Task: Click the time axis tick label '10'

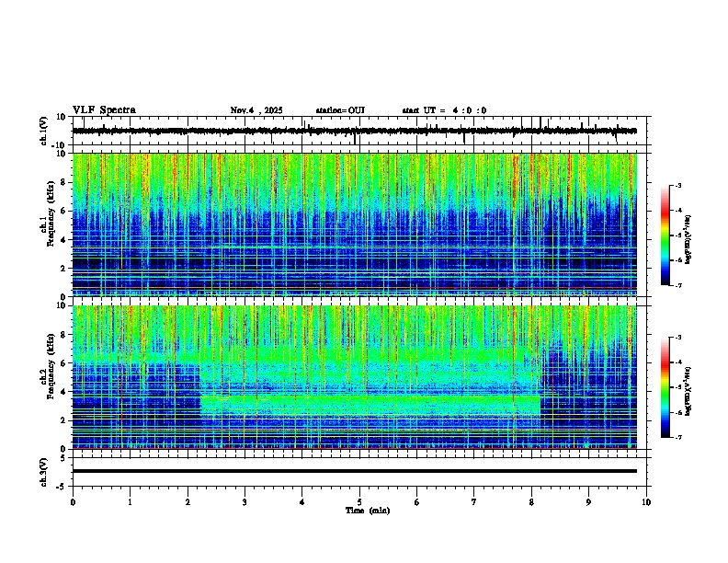Action: click(x=646, y=502)
